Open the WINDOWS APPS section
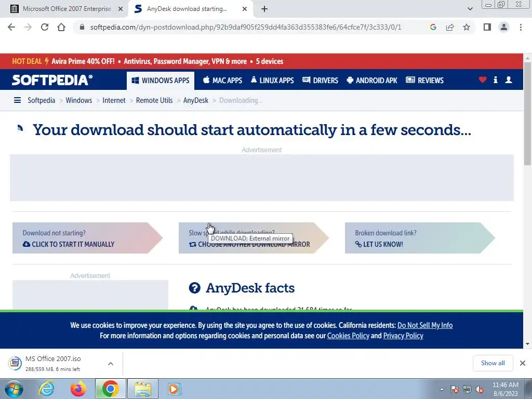This screenshot has height=399, width=532. click(161, 81)
